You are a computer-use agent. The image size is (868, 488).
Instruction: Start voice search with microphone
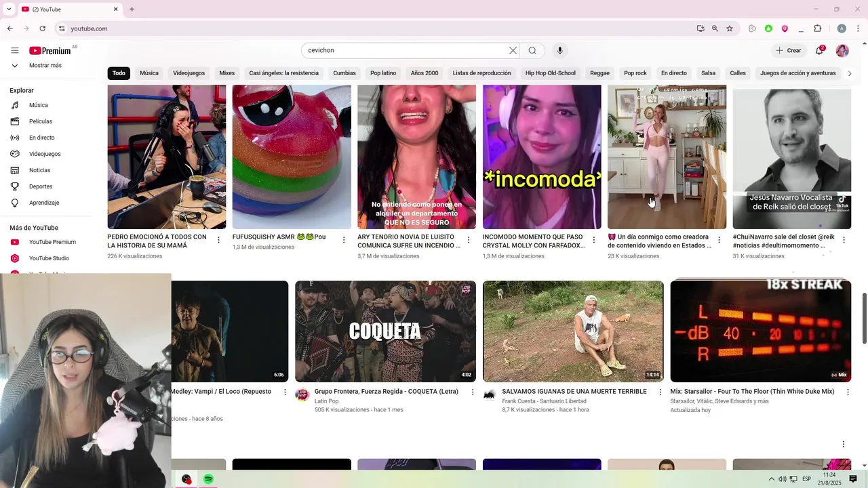559,50
